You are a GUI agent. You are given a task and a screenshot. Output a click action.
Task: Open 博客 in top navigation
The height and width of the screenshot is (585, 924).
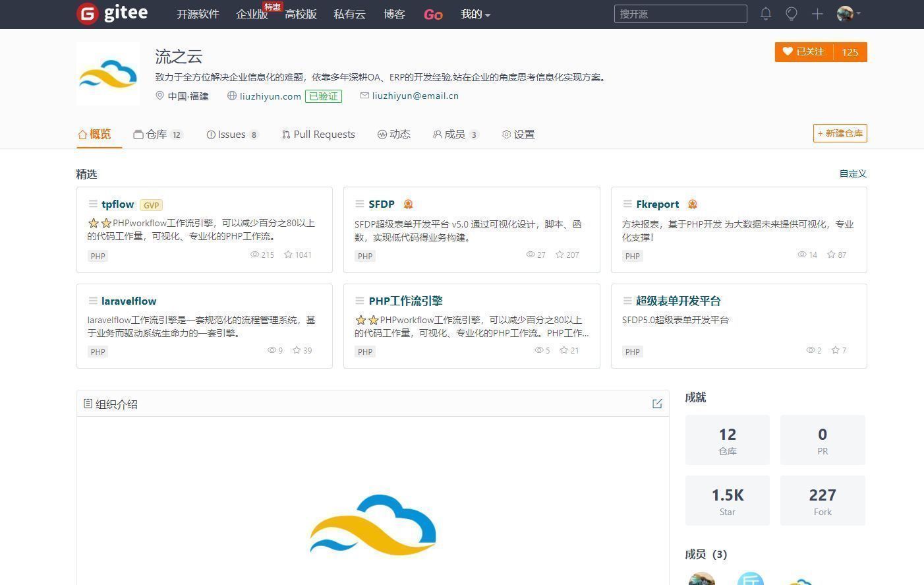coord(394,14)
